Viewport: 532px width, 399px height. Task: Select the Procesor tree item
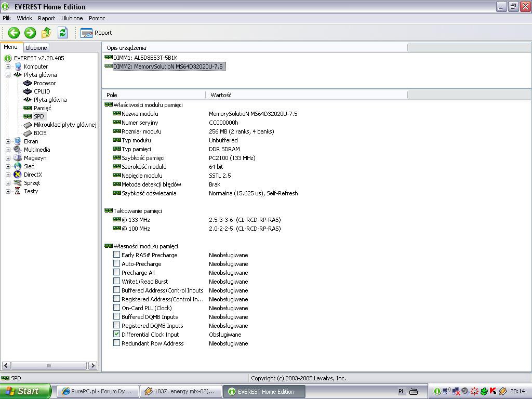[x=45, y=83]
